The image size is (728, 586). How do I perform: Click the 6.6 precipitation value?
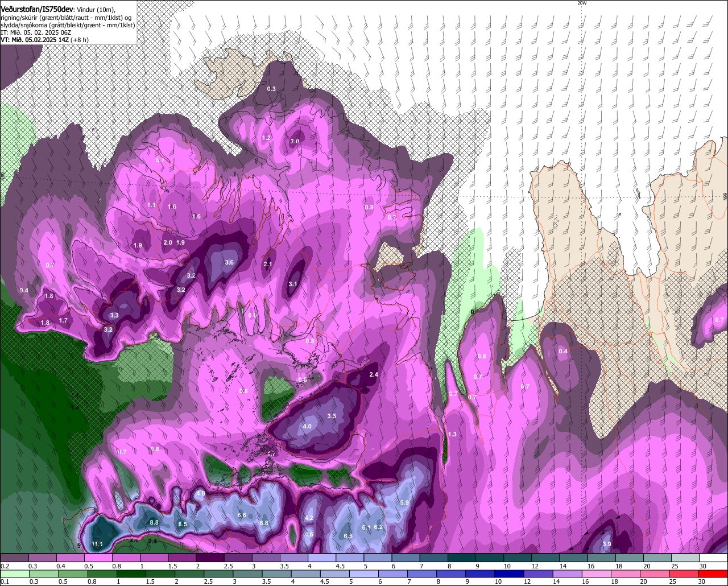click(242, 515)
